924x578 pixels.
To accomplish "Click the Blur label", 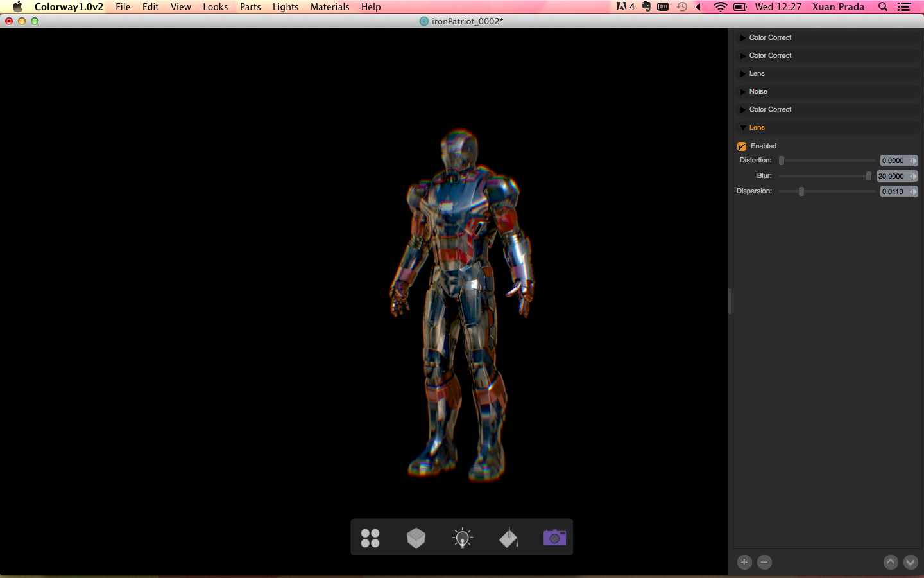I will point(764,176).
